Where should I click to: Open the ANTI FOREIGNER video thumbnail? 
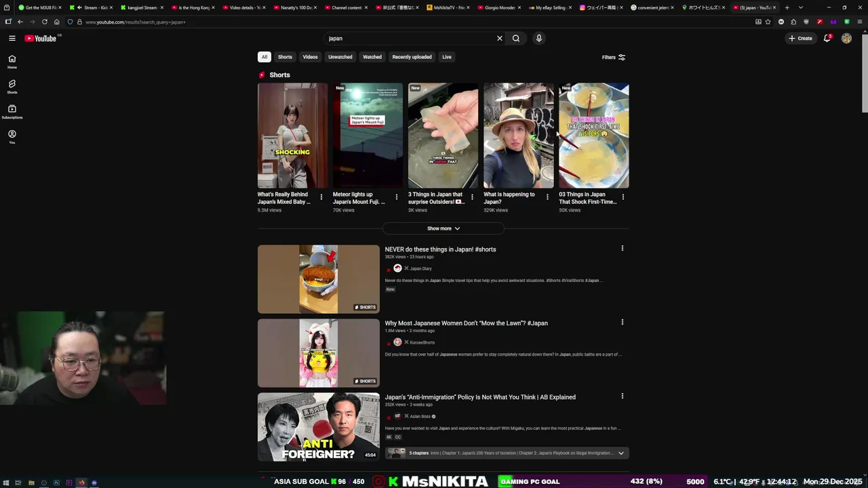[x=319, y=428]
